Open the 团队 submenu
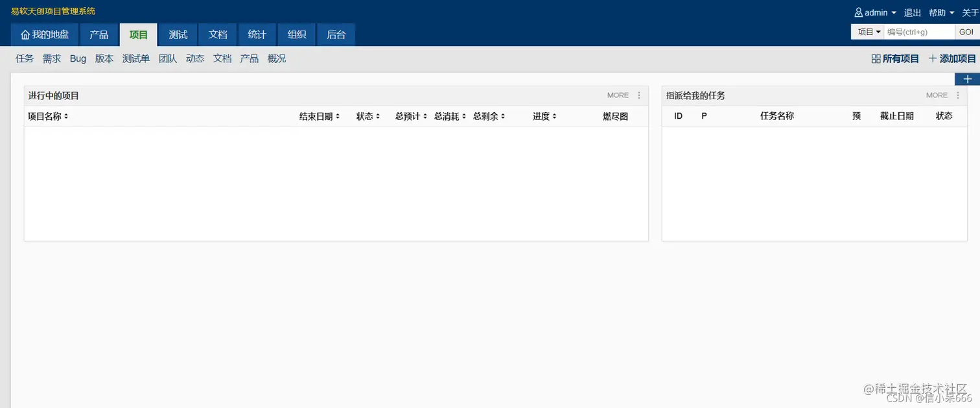Screen dimensions: 980x408 point(168,58)
